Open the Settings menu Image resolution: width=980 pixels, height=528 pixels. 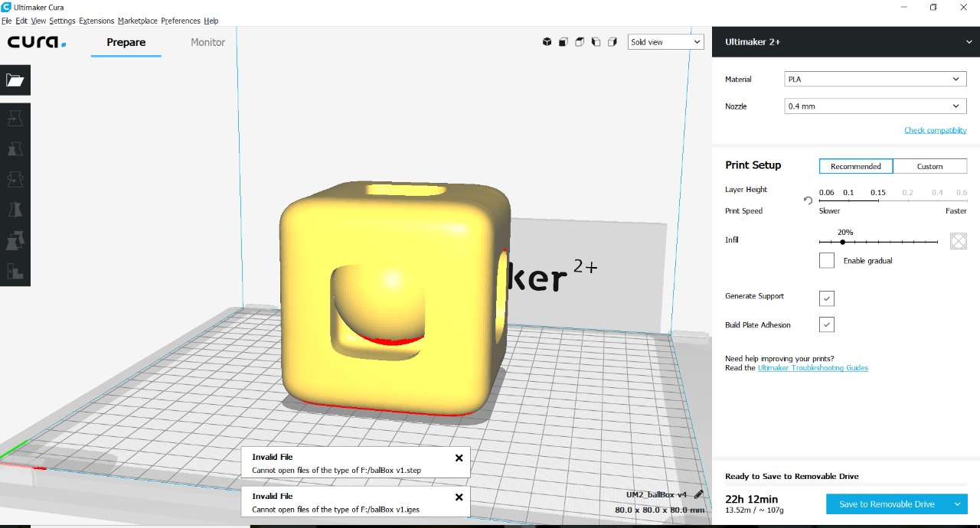point(62,21)
